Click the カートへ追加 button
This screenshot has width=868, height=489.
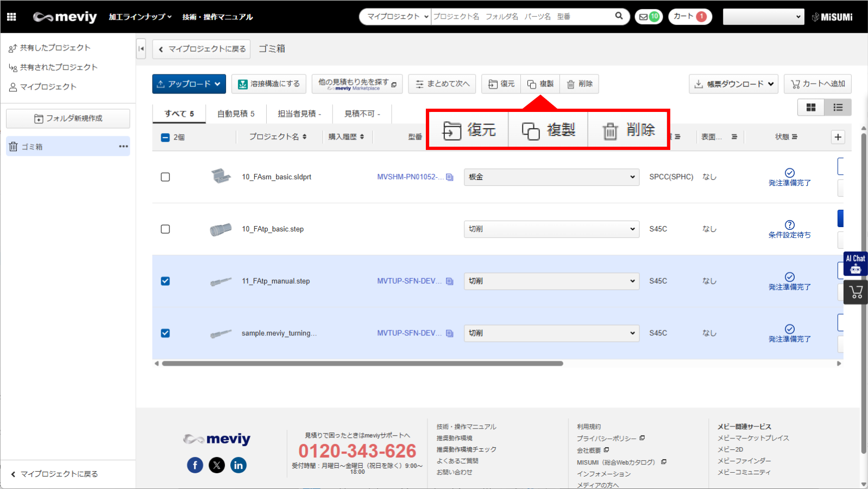[817, 84]
